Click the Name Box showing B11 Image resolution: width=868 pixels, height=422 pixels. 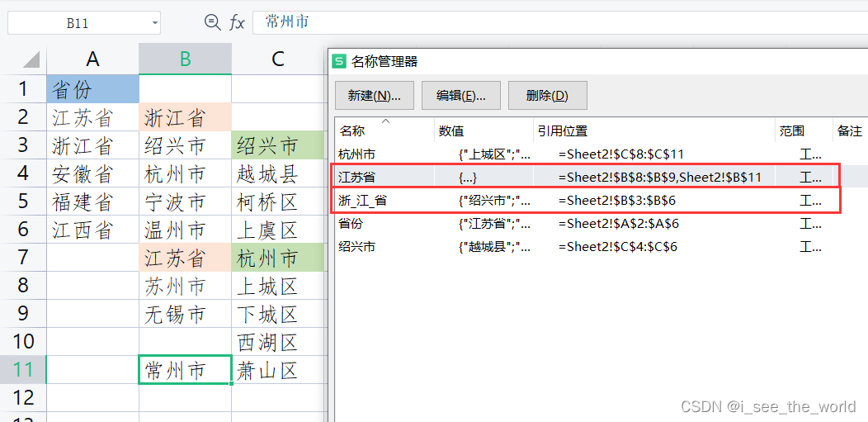[x=84, y=23]
